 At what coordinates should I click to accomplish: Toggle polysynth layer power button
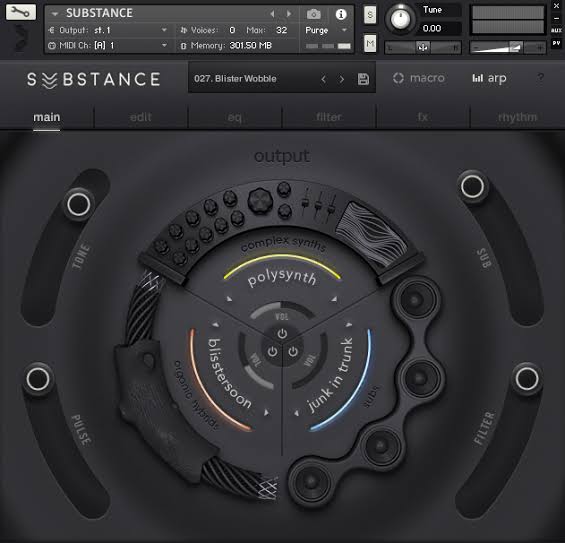point(282,334)
